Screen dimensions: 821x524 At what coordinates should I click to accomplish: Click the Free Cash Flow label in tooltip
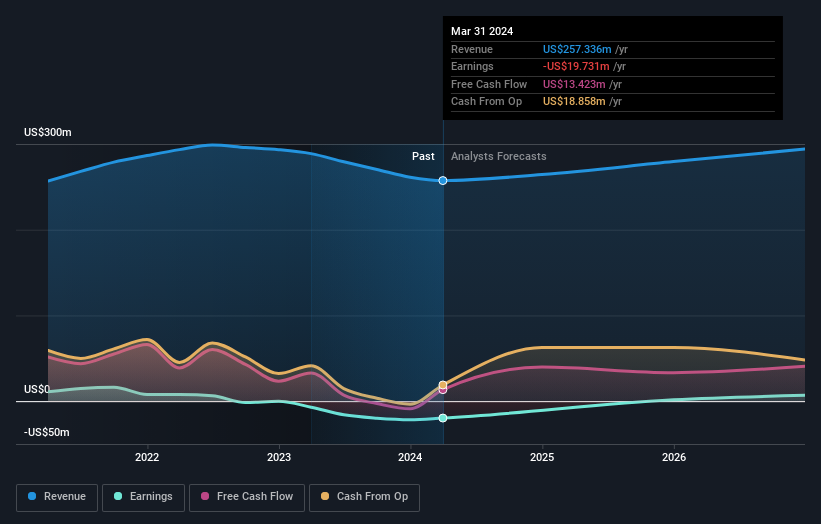[x=489, y=84]
